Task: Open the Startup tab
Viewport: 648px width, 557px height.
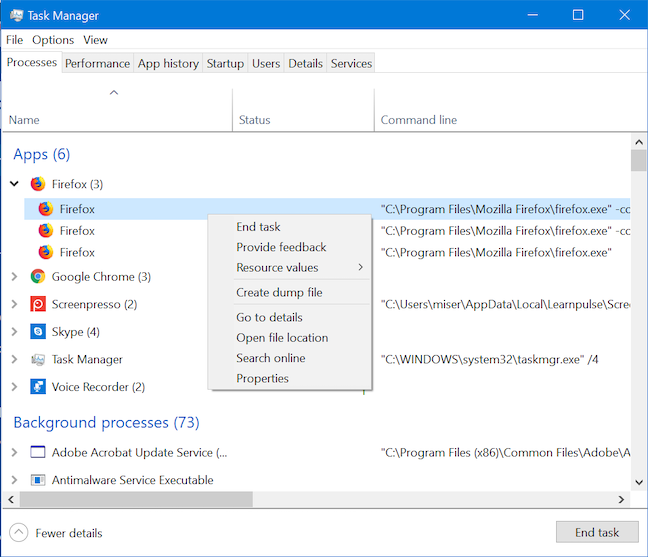Action: point(225,63)
